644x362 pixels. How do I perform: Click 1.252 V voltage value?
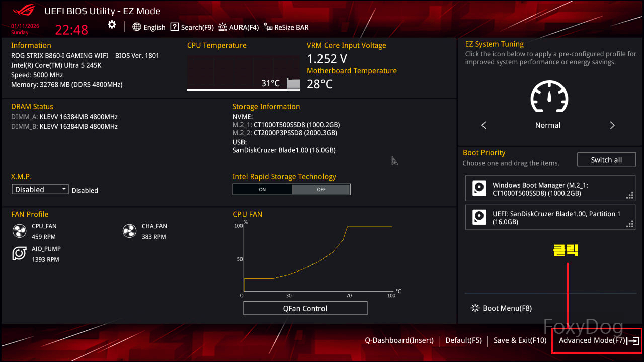click(327, 59)
